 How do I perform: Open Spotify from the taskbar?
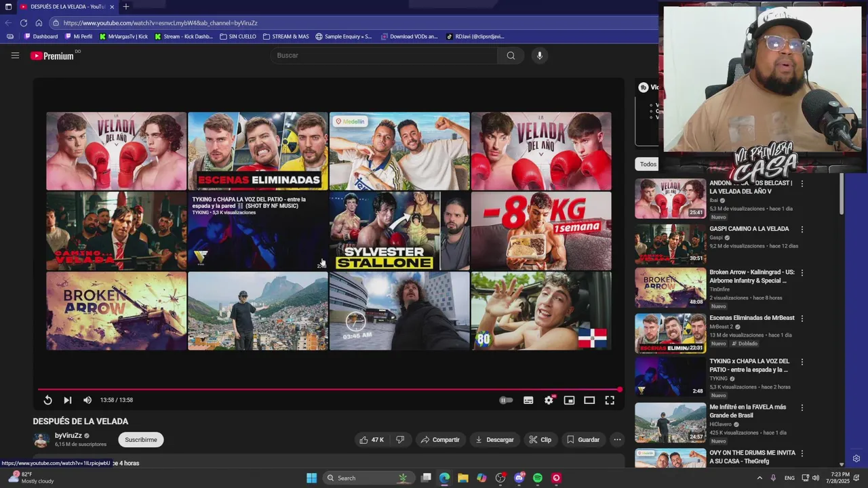538,478
